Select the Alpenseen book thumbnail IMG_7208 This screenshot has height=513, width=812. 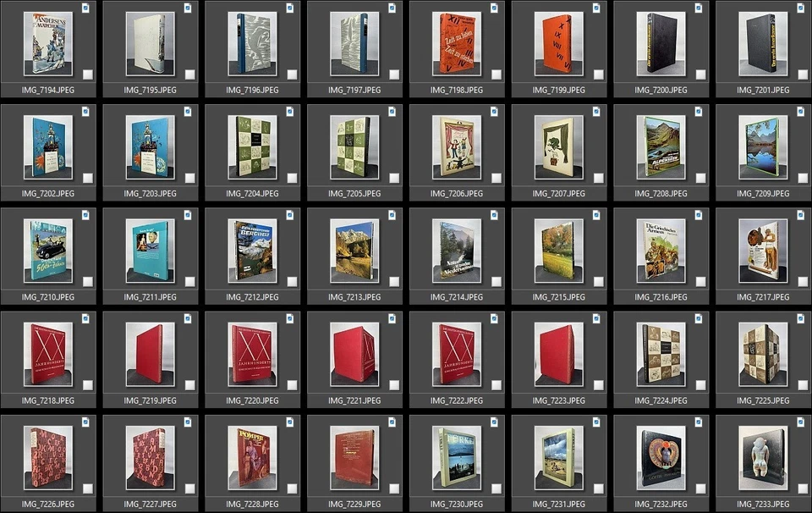point(661,147)
